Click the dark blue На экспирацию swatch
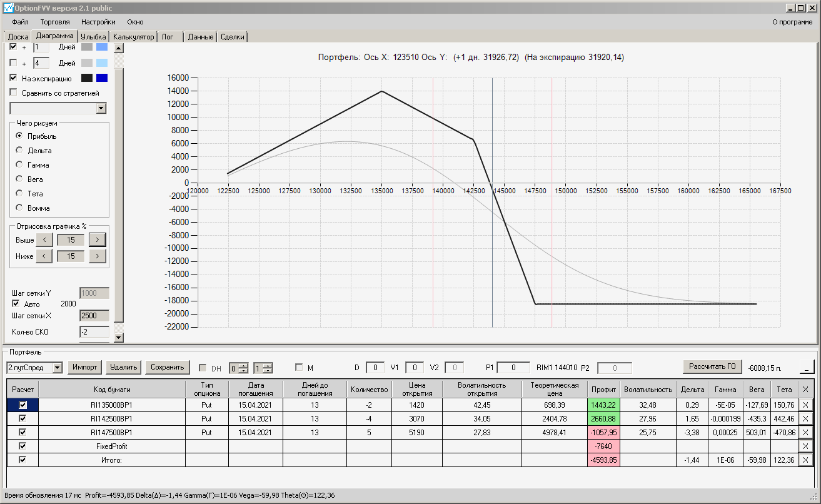Screen dimensions: 821x504 click(x=102, y=78)
